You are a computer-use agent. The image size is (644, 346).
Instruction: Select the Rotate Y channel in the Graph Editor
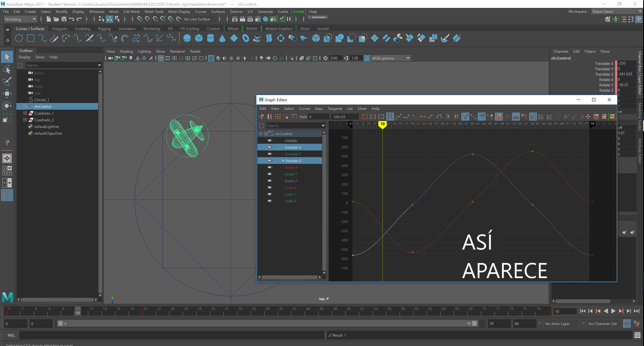click(x=291, y=174)
